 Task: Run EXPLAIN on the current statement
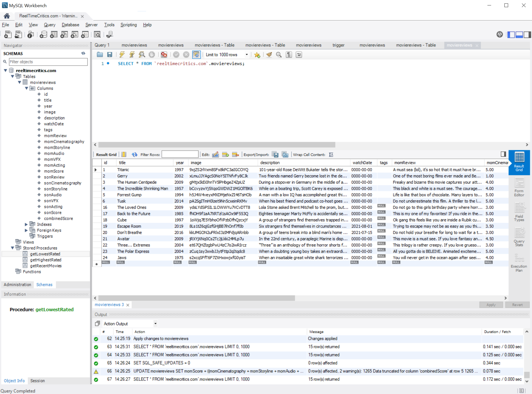click(x=142, y=55)
